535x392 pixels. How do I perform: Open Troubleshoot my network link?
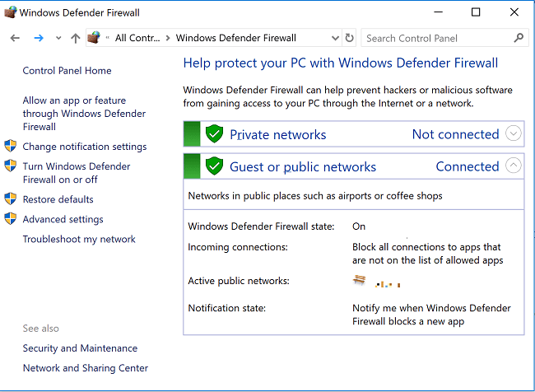click(x=79, y=239)
